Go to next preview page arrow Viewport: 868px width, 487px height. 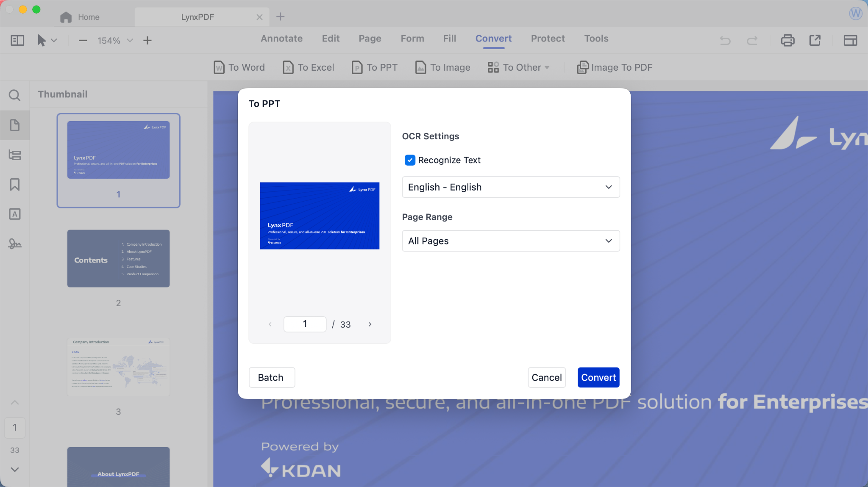[x=370, y=324]
